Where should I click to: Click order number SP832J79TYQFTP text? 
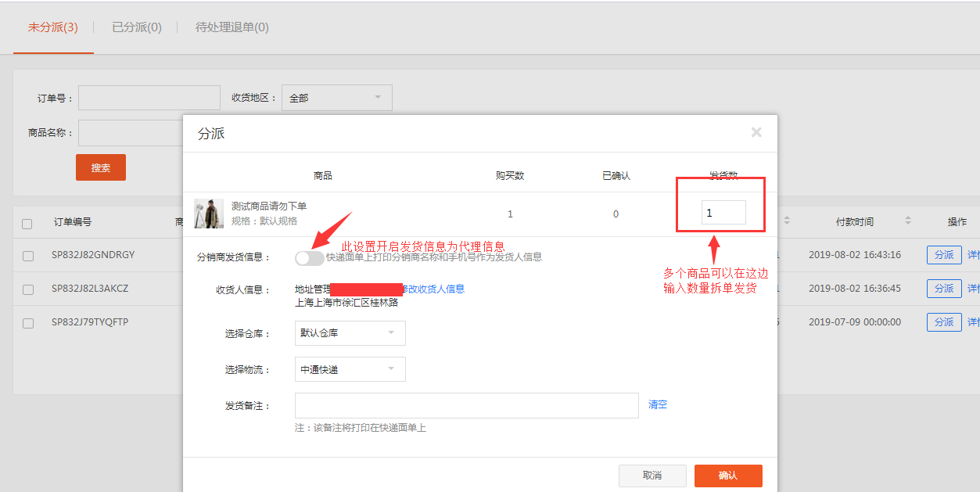90,321
